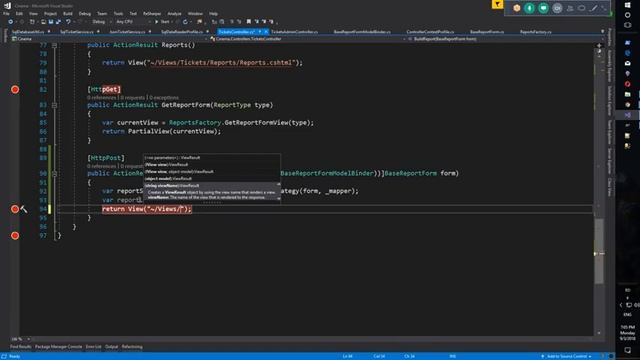Toggle the microphone in the meeting toolbar
This screenshot has height=360, width=640.
(529, 8)
